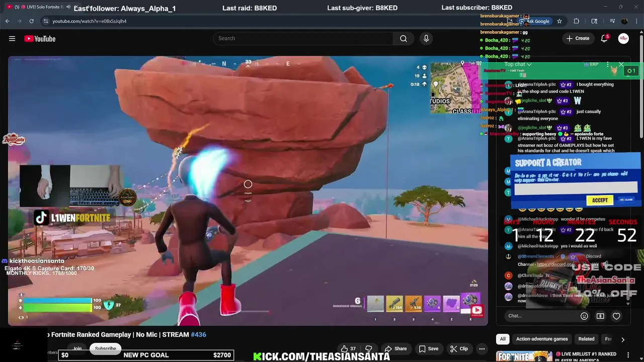The width and height of the screenshot is (644, 362).
Task: Open the #436 hashtag link in title
Action: click(198, 334)
